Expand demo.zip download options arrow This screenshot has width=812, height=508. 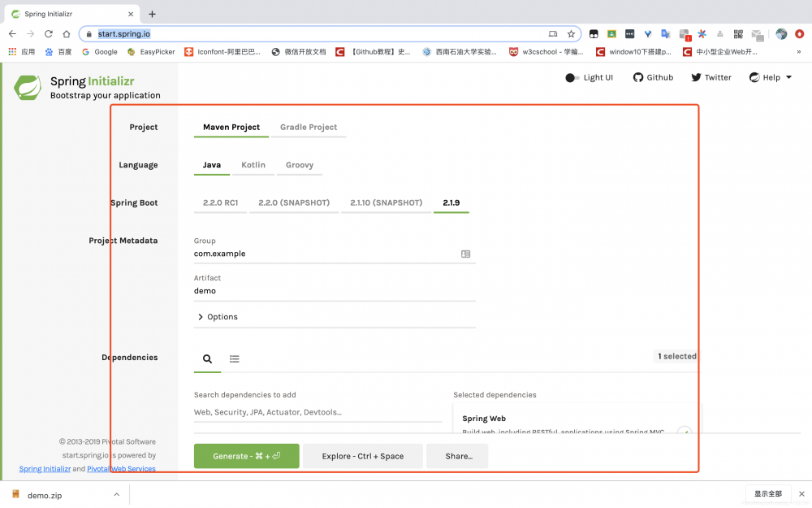116,495
